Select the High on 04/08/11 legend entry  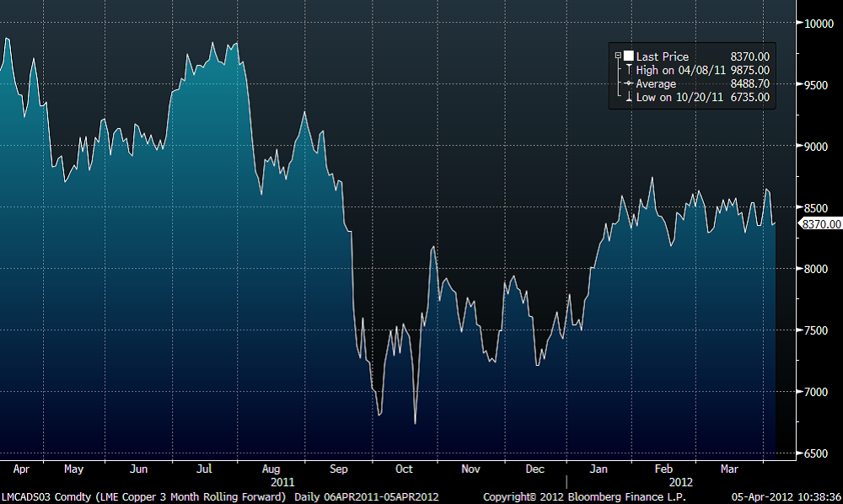681,70
